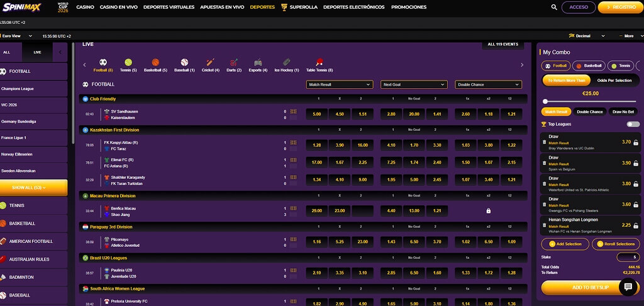Open the PROMOCIONES menu item
Image resolution: width=644 pixels, height=306 pixels.
(409, 7)
